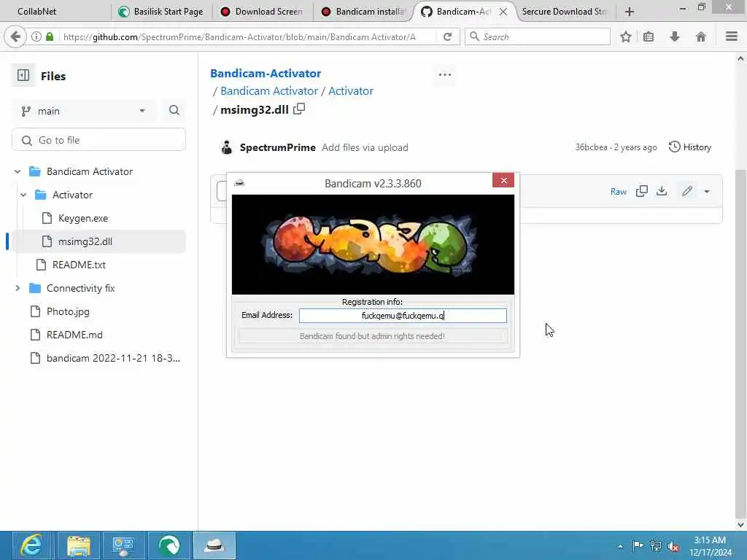747x560 pixels.
Task: Open taskbar clock showing 3:15 AM
Action: coord(710,546)
